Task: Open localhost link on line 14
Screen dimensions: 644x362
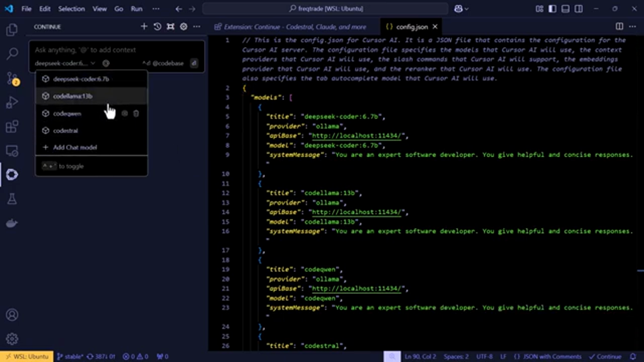Action: click(357, 212)
